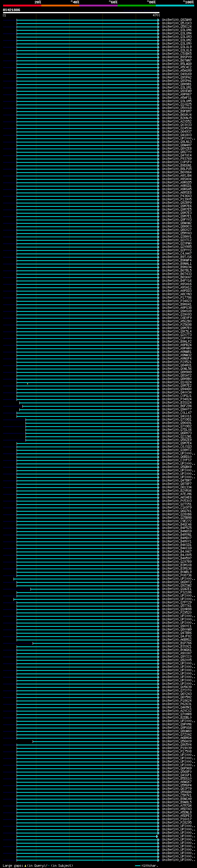Click the label UniRef100_Q41011
The height and width of the screenshot is (868, 197).
[x=177, y=416]
